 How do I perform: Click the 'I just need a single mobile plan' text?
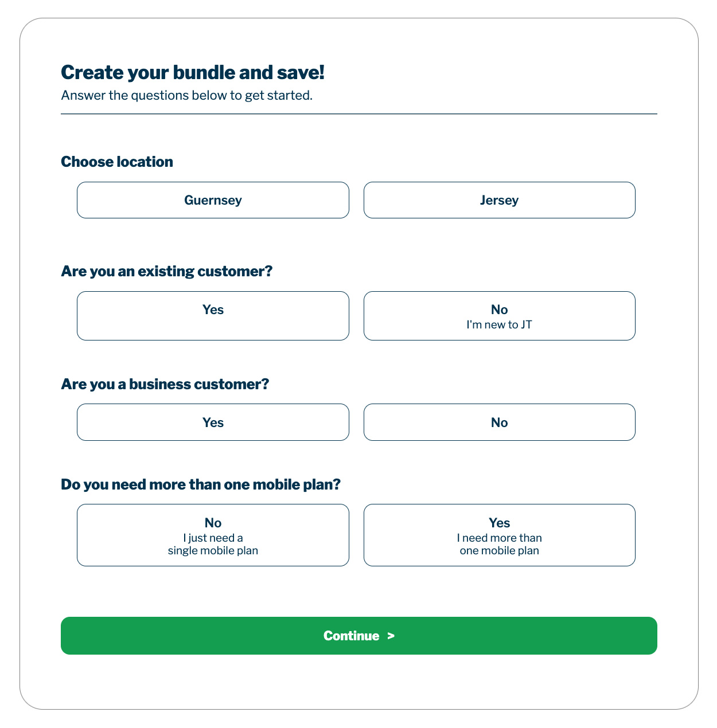(213, 545)
